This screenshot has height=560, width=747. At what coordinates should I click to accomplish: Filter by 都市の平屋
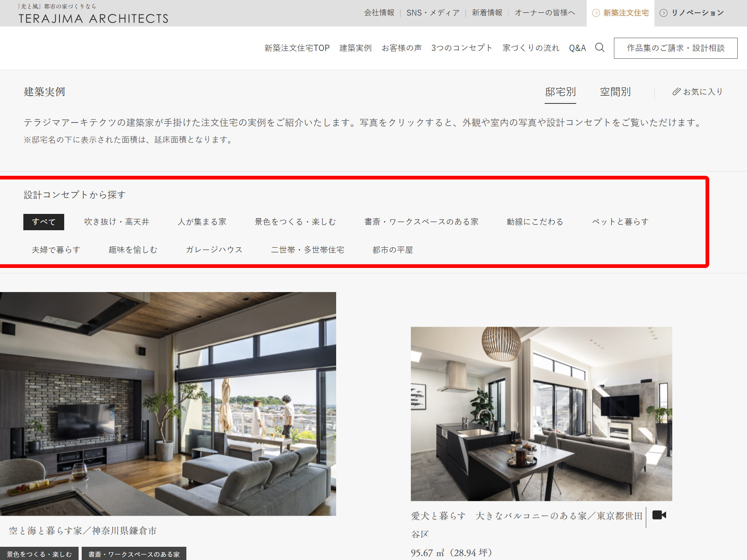(393, 250)
